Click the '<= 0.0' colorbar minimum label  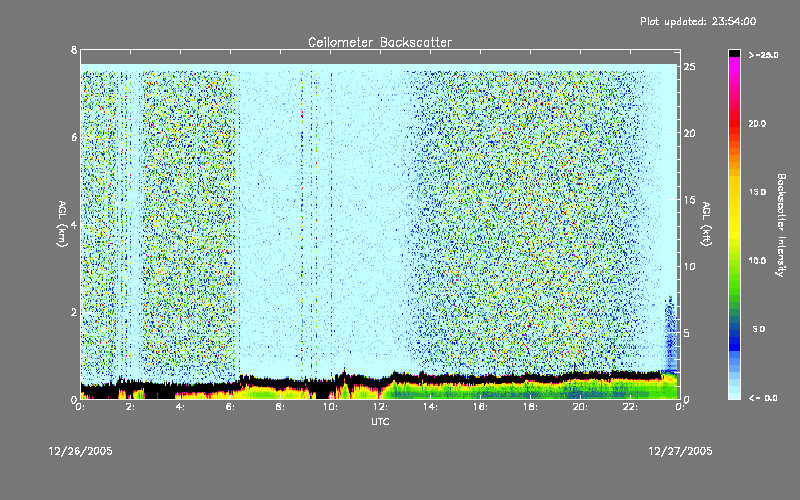coord(763,398)
